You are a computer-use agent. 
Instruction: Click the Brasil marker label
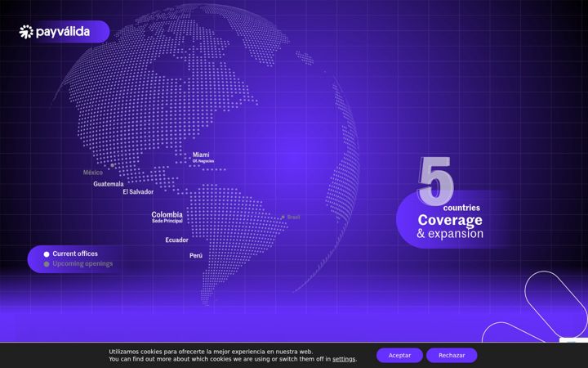point(293,217)
